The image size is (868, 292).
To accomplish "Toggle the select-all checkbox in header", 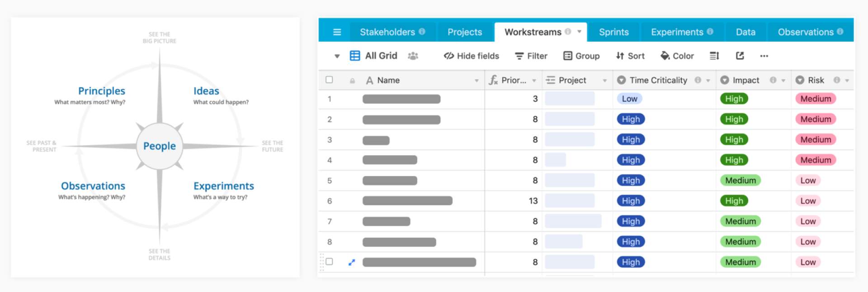I will click(x=329, y=80).
